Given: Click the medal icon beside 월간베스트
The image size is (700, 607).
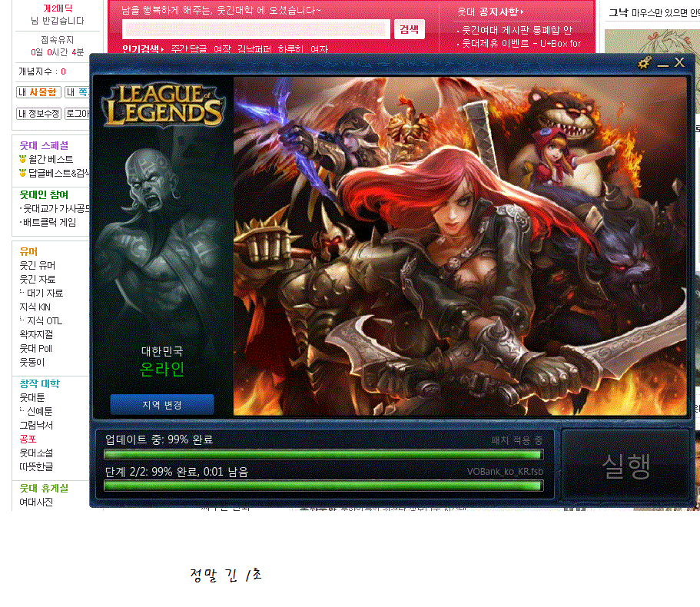Looking at the screenshot, I should tap(23, 159).
